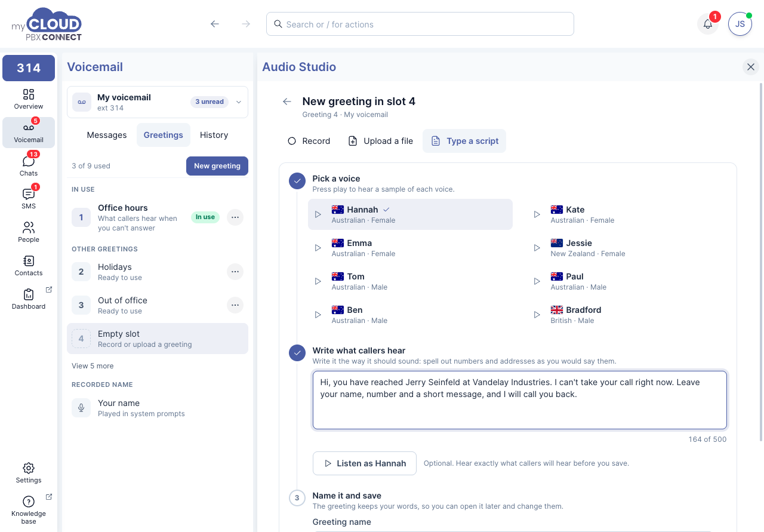The height and width of the screenshot is (532, 764).
Task: Click the New greeting button
Action: 217,166
